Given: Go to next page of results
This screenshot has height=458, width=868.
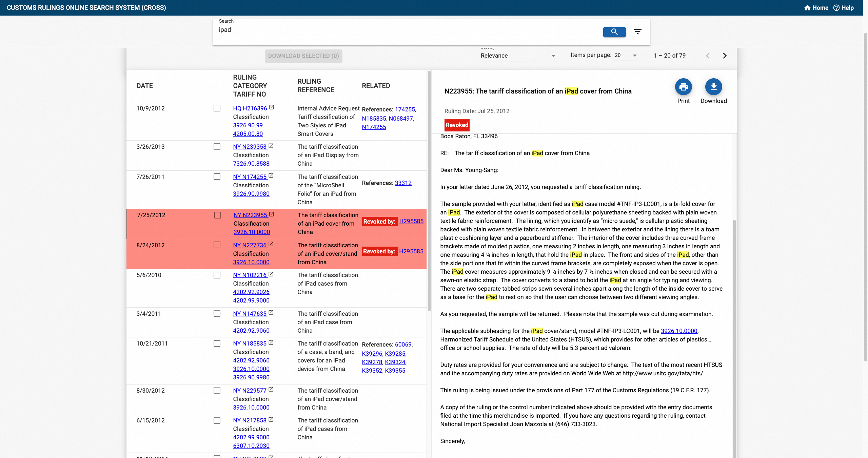Looking at the screenshot, I should pos(725,56).
